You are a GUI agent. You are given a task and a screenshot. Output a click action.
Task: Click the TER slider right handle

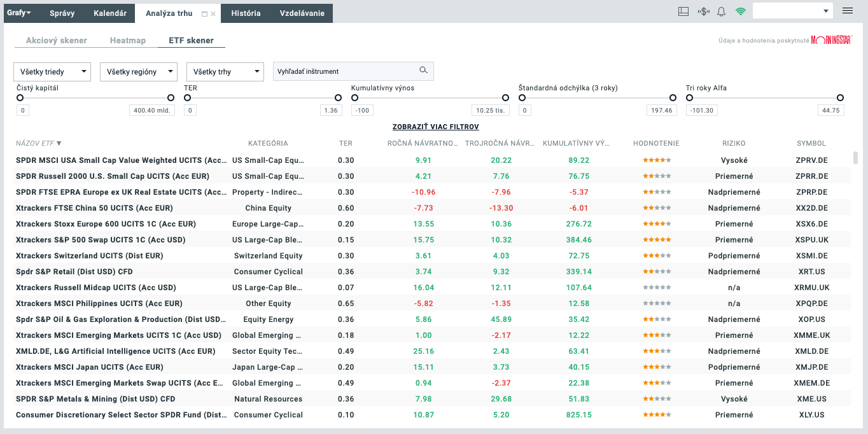338,98
